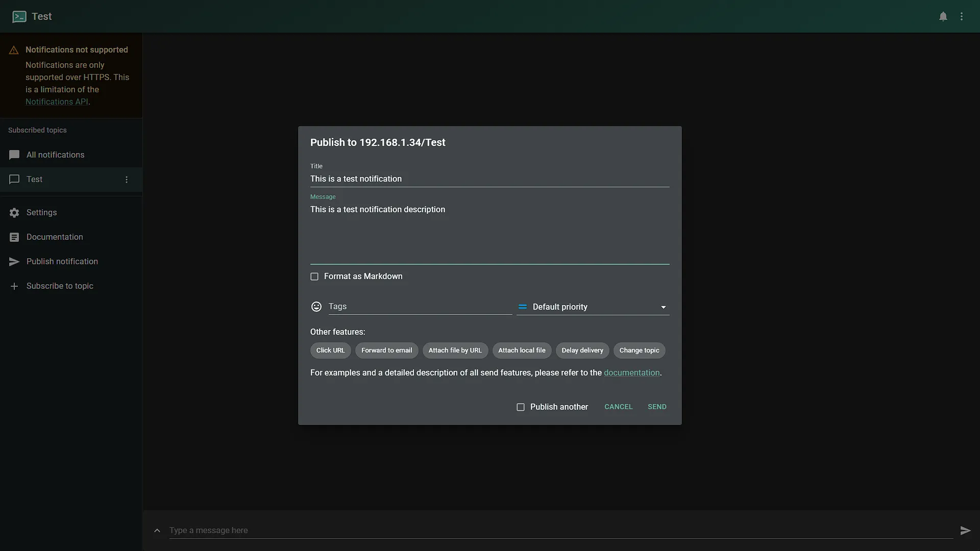Screen dimensions: 980x551
Task: Click the warning triangle icon
Action: (14, 50)
